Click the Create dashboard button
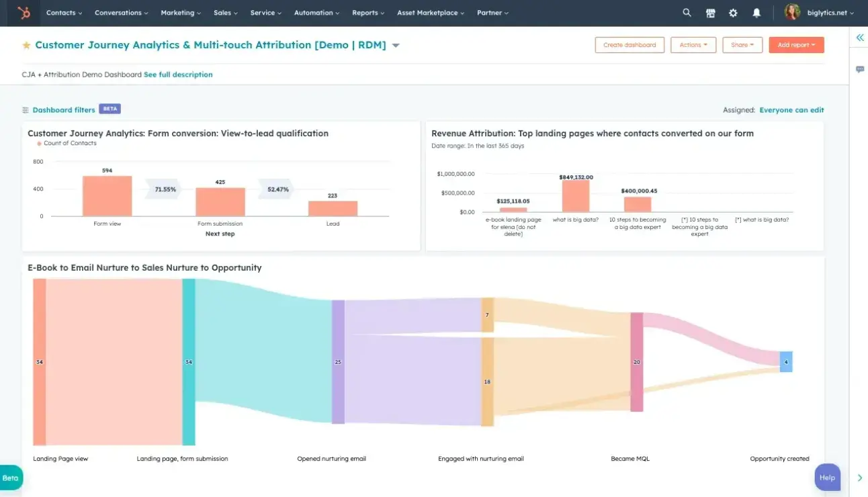 pos(630,45)
